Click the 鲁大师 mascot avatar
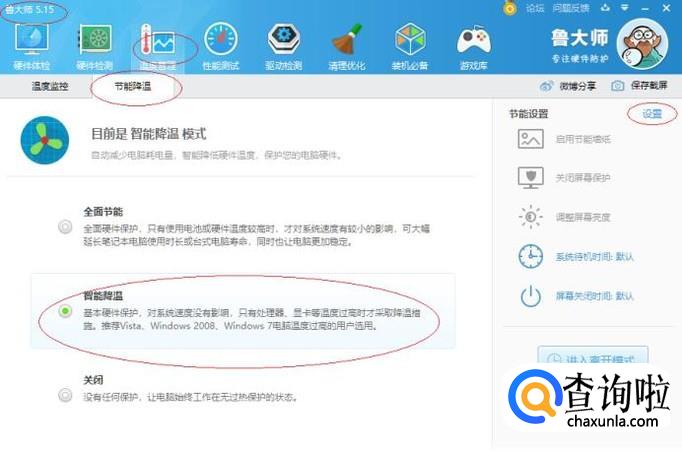 pyautogui.click(x=642, y=44)
